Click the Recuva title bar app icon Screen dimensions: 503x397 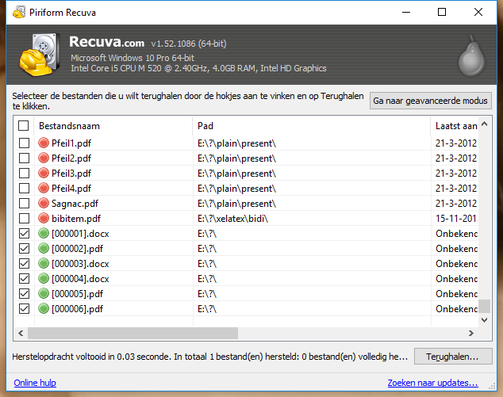(19, 12)
